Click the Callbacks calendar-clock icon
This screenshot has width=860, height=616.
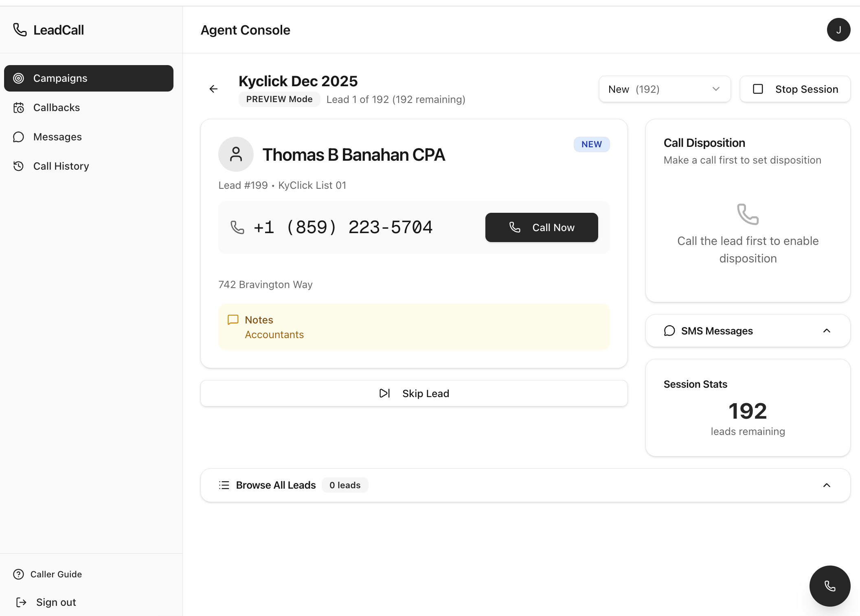[x=19, y=107]
